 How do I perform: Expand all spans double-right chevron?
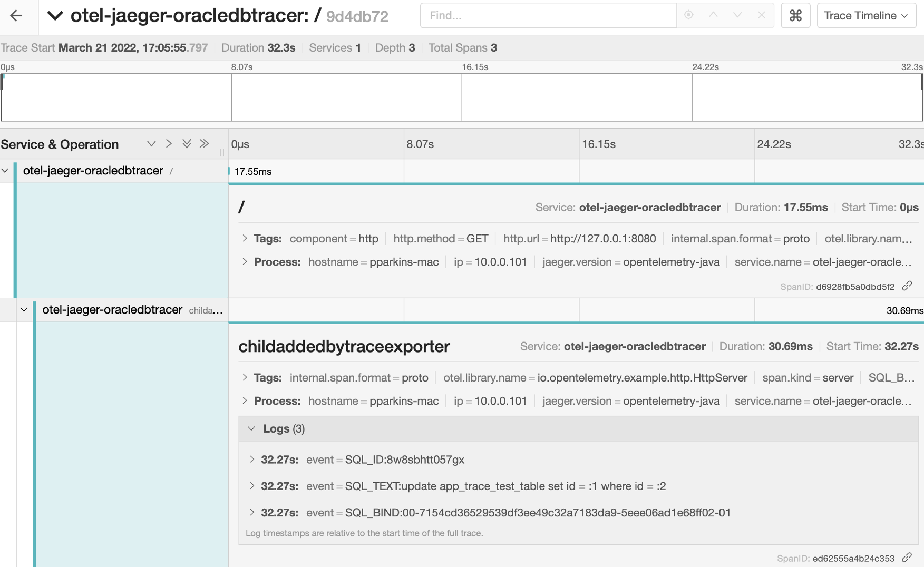pos(204,144)
